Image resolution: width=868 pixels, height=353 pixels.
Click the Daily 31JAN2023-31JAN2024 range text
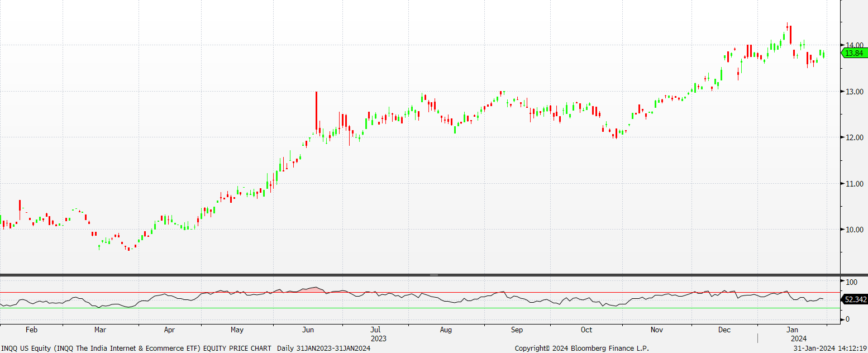324,348
